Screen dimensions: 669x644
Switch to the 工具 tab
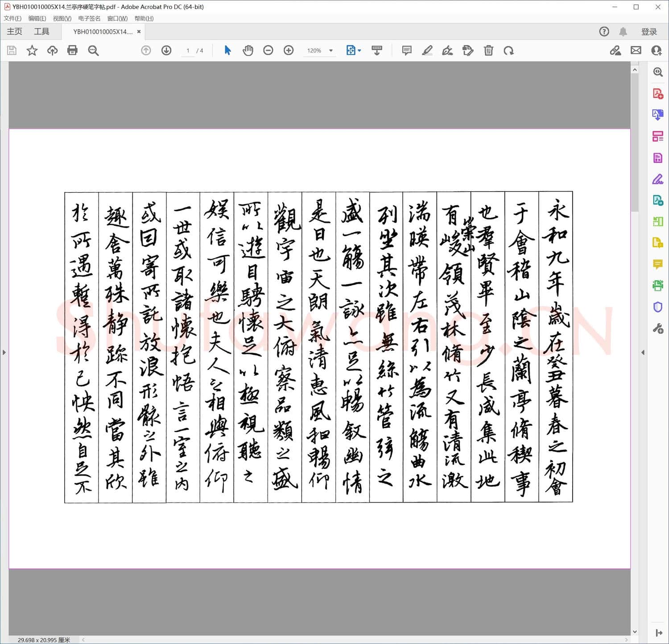point(41,31)
